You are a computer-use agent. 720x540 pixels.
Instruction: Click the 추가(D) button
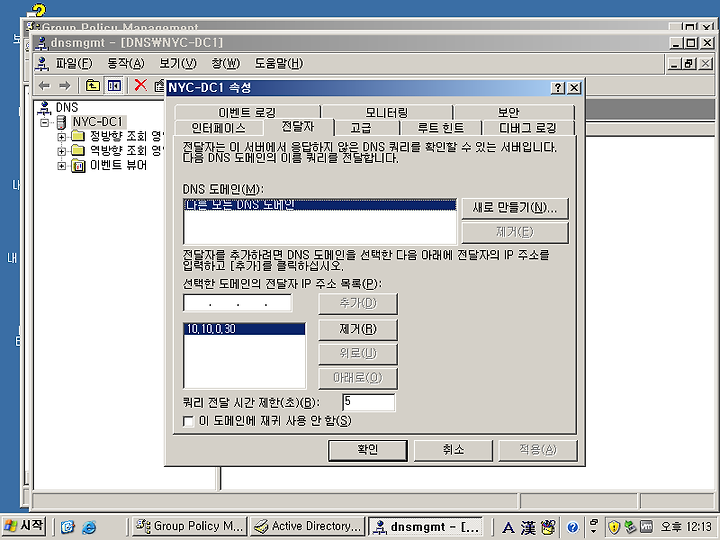[358, 304]
